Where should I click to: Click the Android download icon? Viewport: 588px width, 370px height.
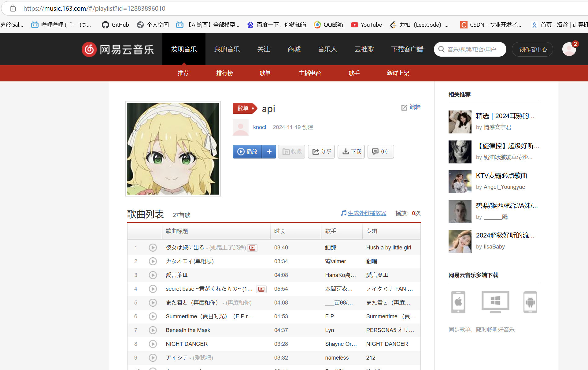click(530, 302)
